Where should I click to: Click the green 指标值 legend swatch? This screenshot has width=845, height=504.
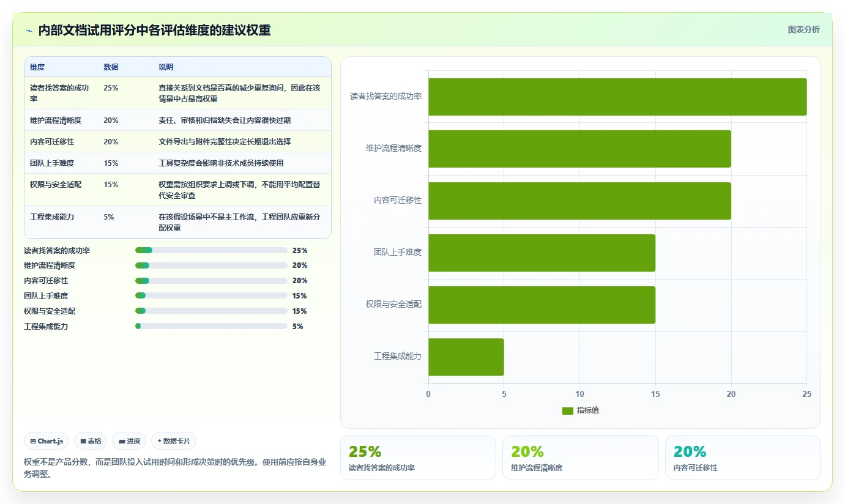567,410
